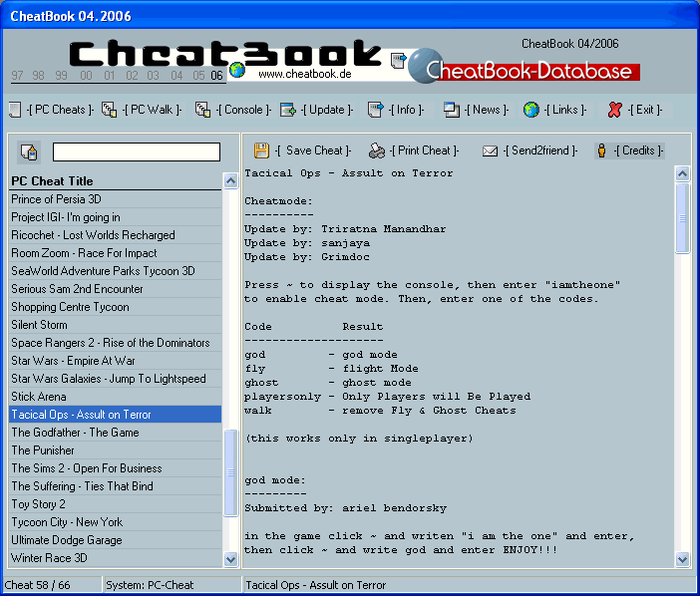Screen dimensions: 700x596
Task: Click the Credits person icon
Action: pos(602,150)
